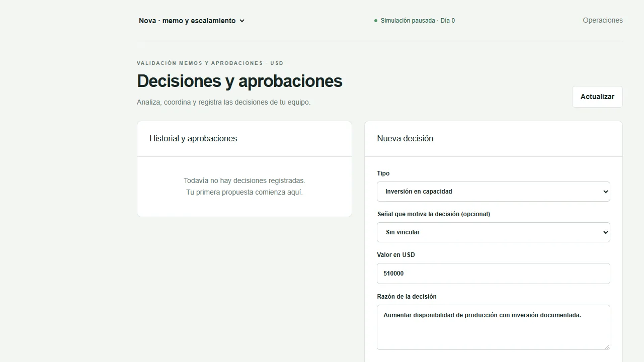
Task: Click the Historial y aprobaciones panel title
Action: pyautogui.click(x=193, y=139)
